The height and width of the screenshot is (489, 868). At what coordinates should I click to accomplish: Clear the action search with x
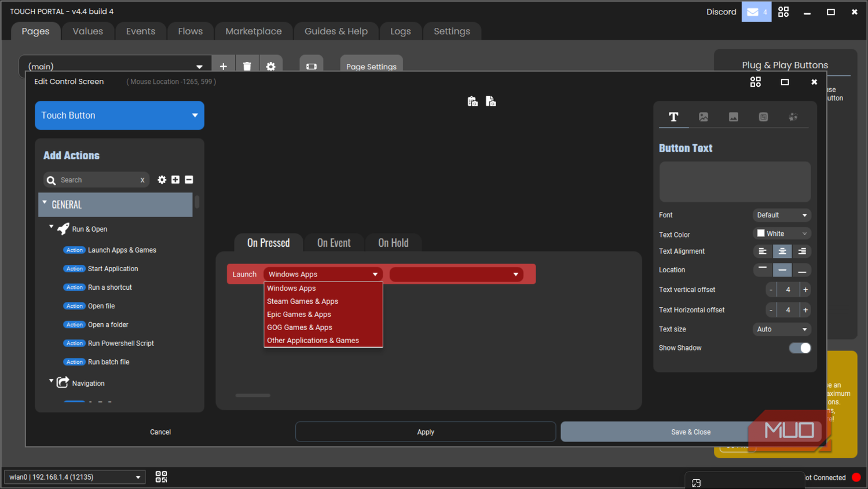(142, 180)
